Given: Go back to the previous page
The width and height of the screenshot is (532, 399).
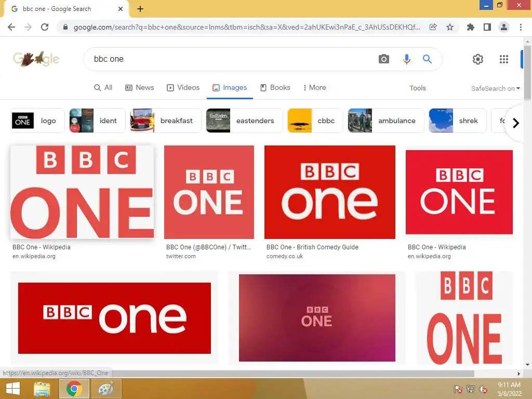Looking at the screenshot, I should [x=11, y=27].
